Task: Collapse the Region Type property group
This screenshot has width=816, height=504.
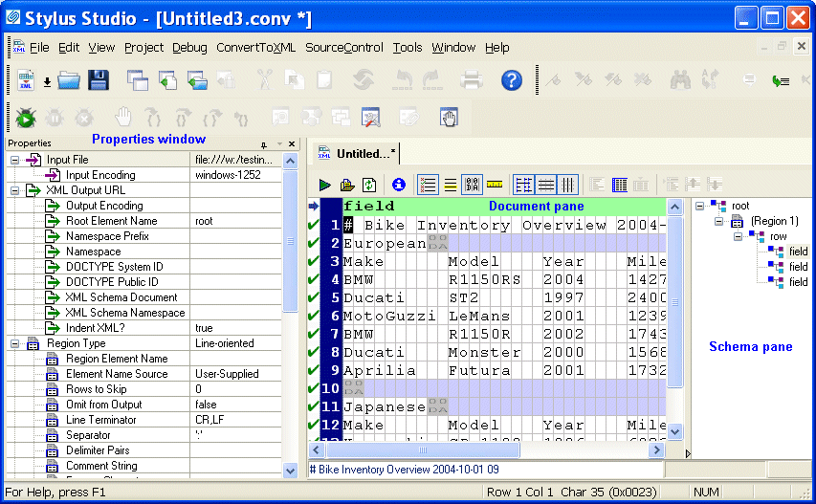Action: 15,343
